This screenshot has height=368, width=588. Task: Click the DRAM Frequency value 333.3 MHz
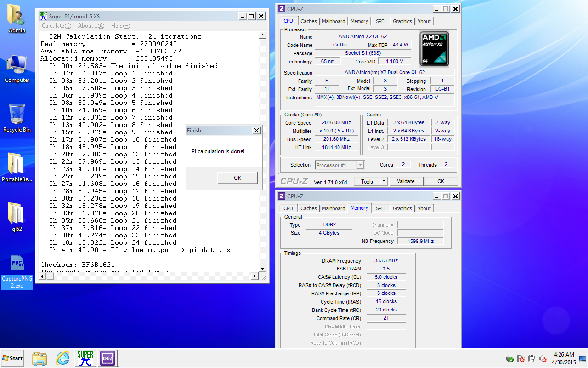pos(386,261)
